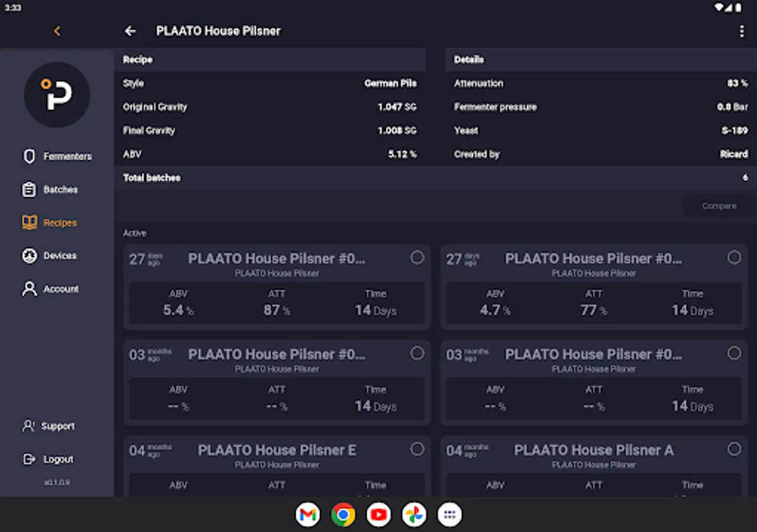Click the 5.4 % ABV value
This screenshot has height=532, width=757.
pos(178,310)
